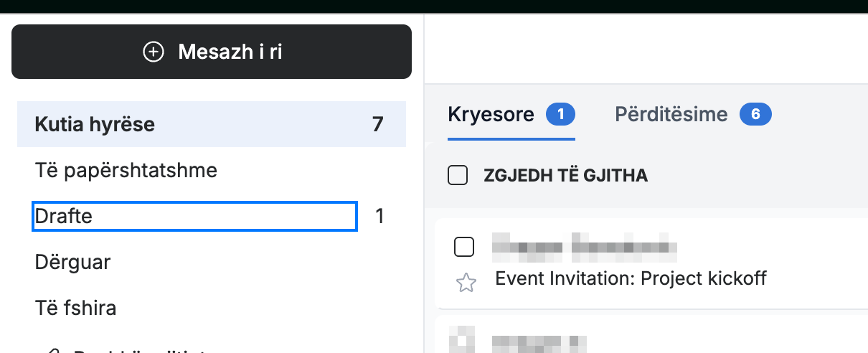Click the ZGJEDH TË GJITHA label

(x=566, y=176)
